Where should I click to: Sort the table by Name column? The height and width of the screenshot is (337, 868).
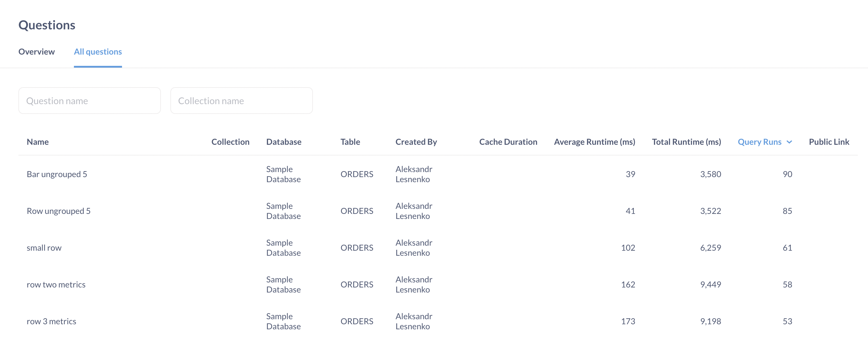point(37,142)
